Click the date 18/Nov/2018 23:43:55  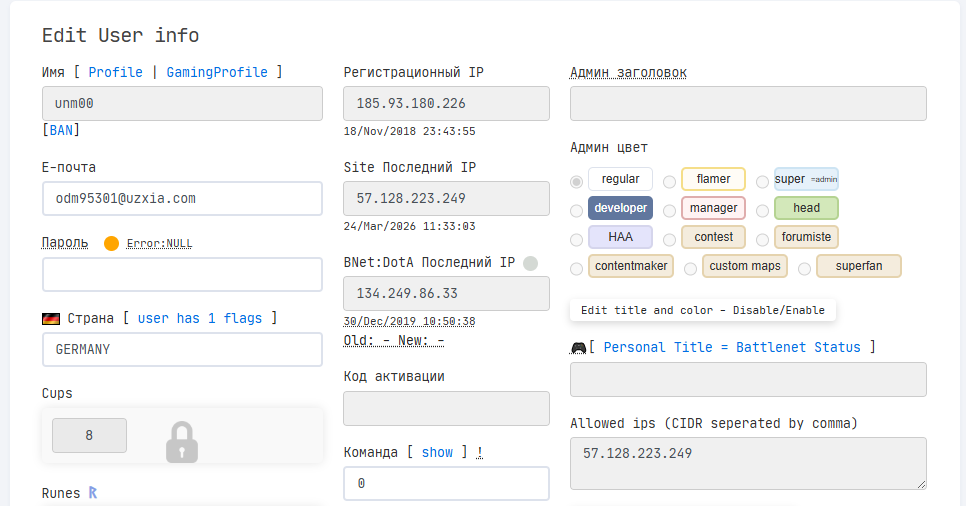(x=409, y=131)
